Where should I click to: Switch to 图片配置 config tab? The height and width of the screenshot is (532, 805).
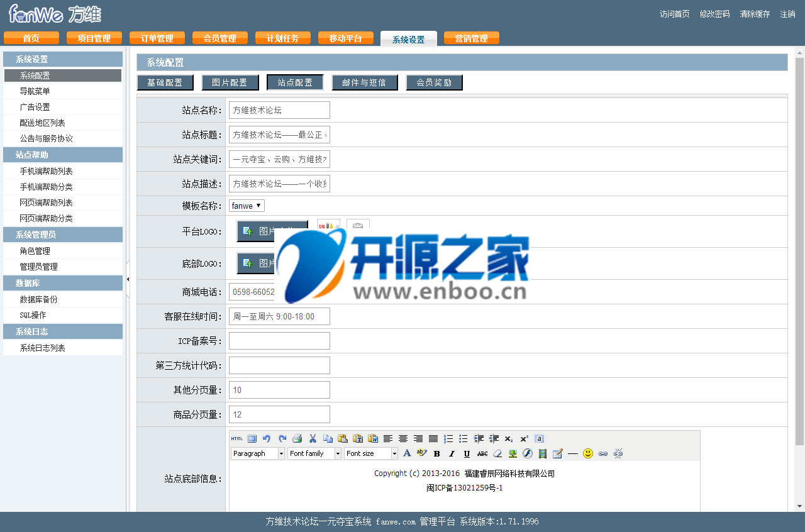(x=230, y=82)
